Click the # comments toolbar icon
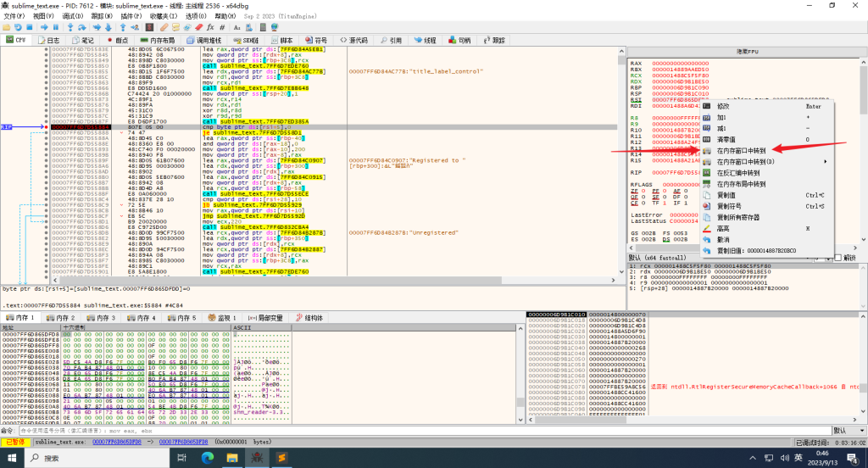868x468 pixels. pyautogui.click(x=223, y=27)
